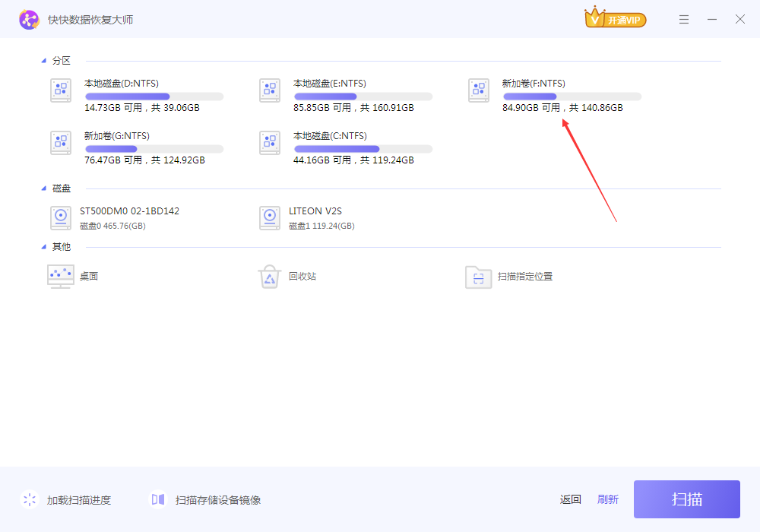Screen dimensions: 760x532
Task: Open the Recycle Bin (回收站) recovery icon
Action: coord(270,277)
